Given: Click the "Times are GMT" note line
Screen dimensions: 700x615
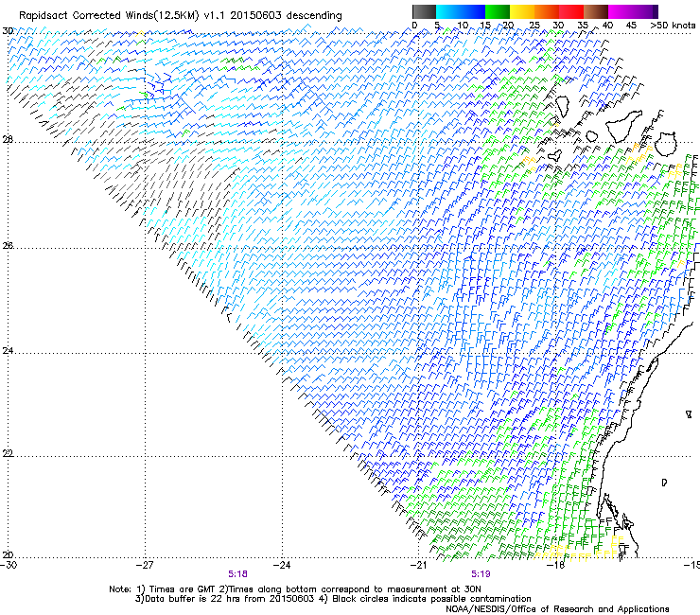Looking at the screenshot, I should (x=294, y=589).
